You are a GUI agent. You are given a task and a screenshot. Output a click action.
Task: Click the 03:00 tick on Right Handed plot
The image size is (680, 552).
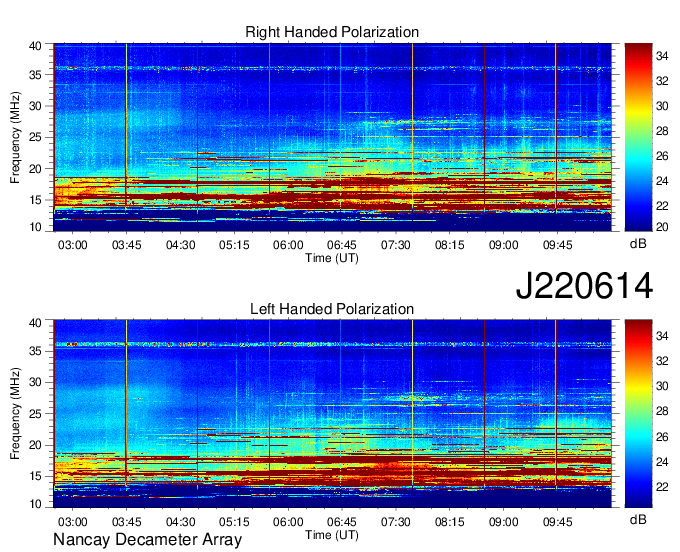coord(72,245)
